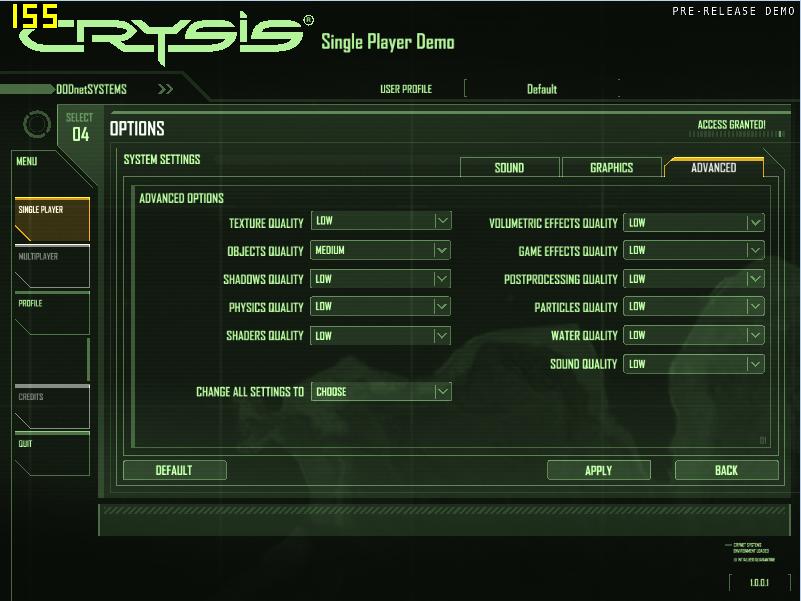Click the Single Player Demo title
The image size is (801, 601).
tap(388, 42)
